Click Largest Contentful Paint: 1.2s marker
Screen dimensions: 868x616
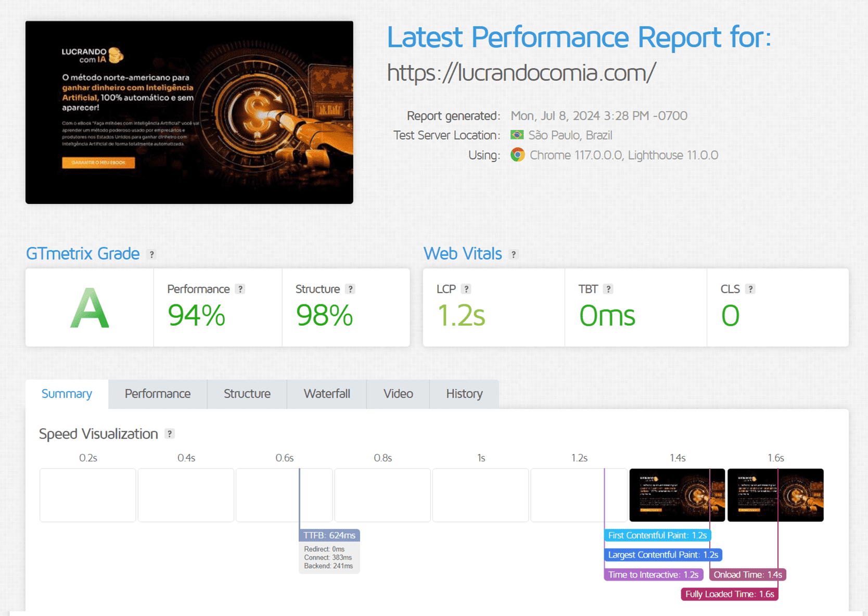click(663, 555)
